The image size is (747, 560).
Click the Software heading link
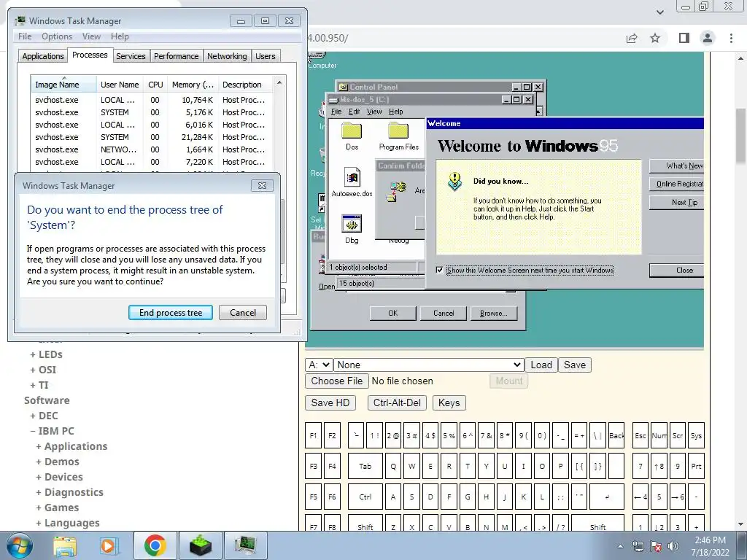(47, 400)
